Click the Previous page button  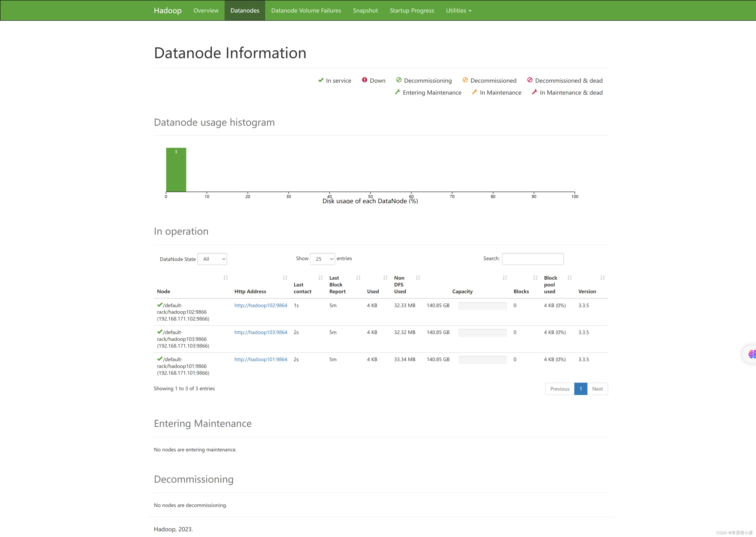coord(560,389)
